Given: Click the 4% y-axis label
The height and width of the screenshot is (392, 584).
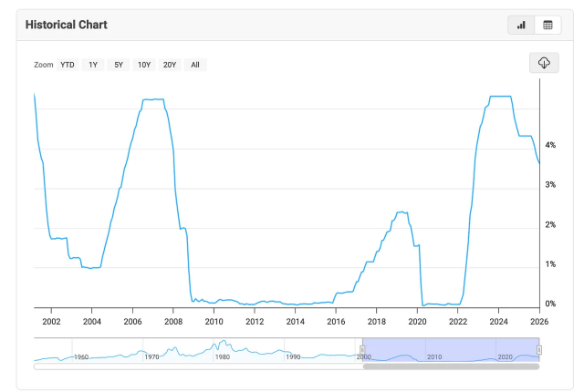Looking at the screenshot, I should 550,145.
